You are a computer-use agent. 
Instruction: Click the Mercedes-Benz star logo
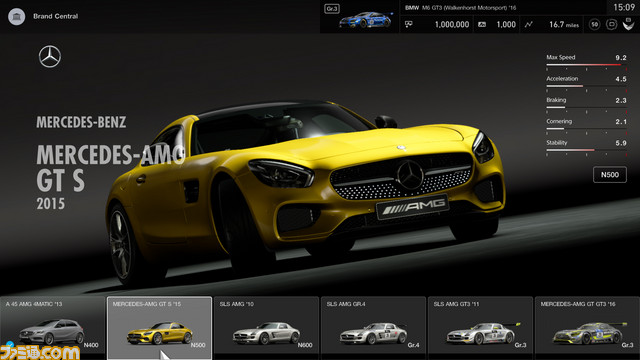tap(50, 57)
